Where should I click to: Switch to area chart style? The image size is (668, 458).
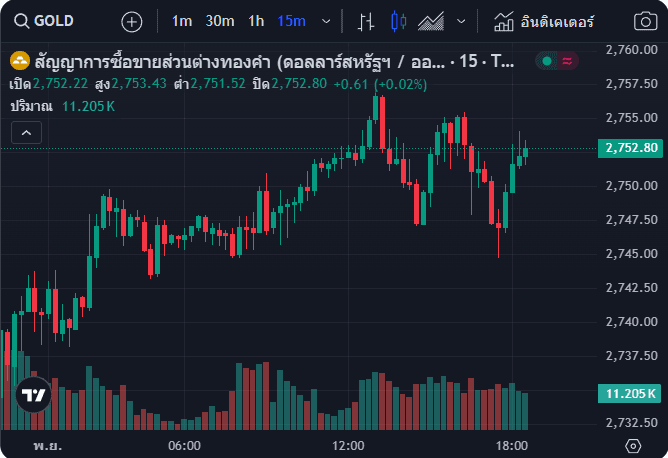(431, 21)
